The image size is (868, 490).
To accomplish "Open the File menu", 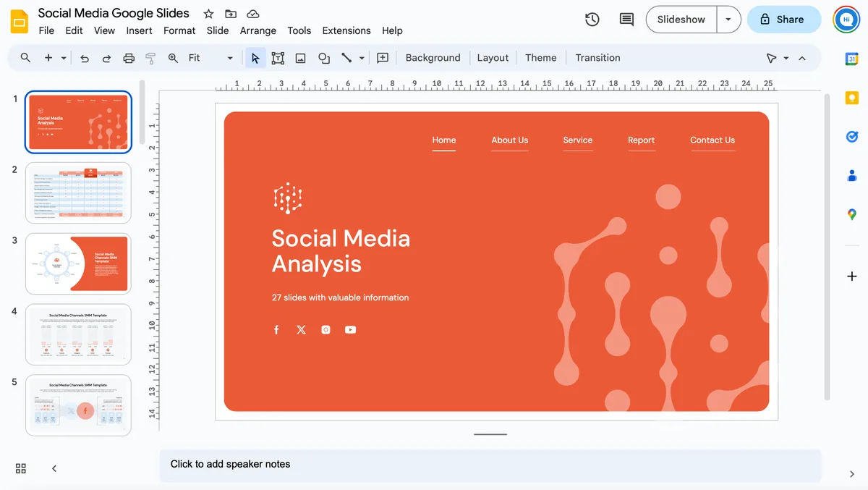I will [x=46, y=30].
